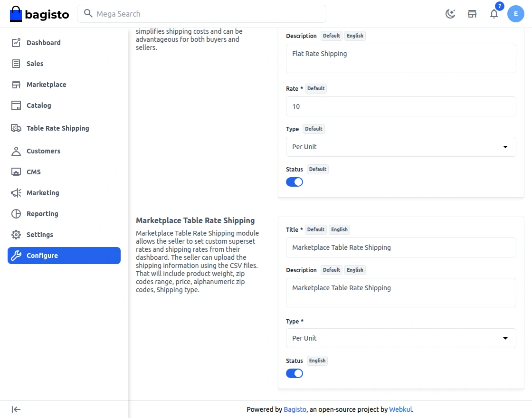This screenshot has height=418, width=532.
Task: Open Flat Rate Type dropdown
Action: tap(401, 147)
